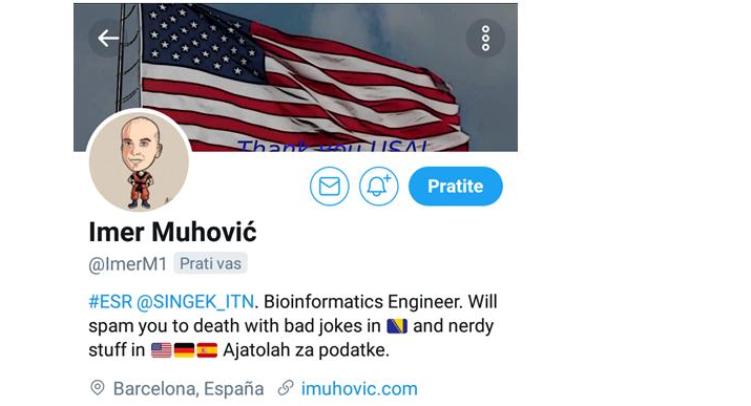Click the chain link icon
The height and width of the screenshot is (406, 751).
tap(285, 388)
